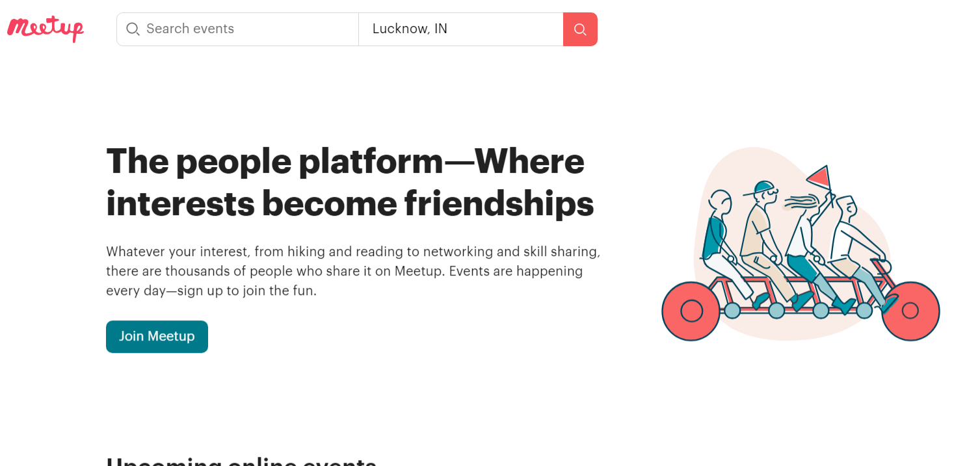Screen dimensions: 980x466
Task: Click the Meetup logo
Action: click(46, 29)
